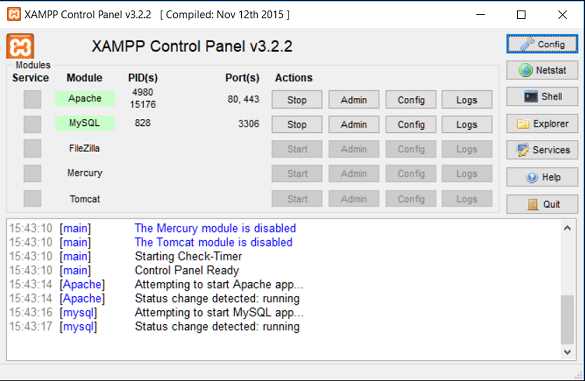The height and width of the screenshot is (381, 585).
Task: Select the Apache module label
Action: [85, 99]
